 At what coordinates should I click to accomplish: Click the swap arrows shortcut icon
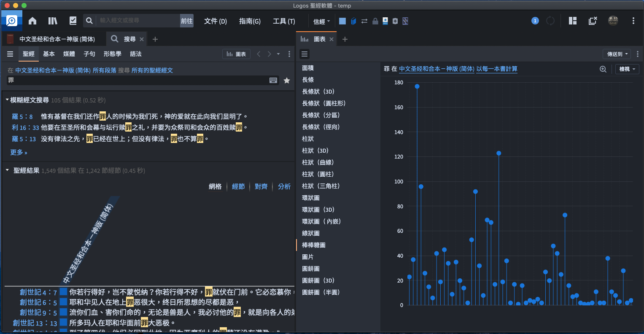[364, 21]
